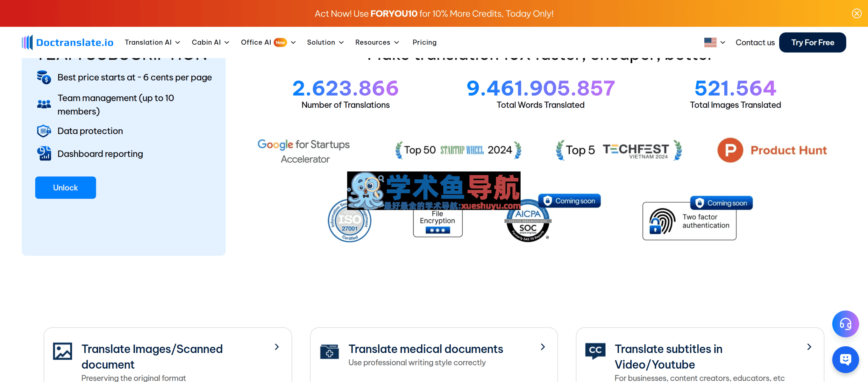Open Translate Images/Scanned document card
Image resolution: width=868 pixels, height=382 pixels.
167,355
